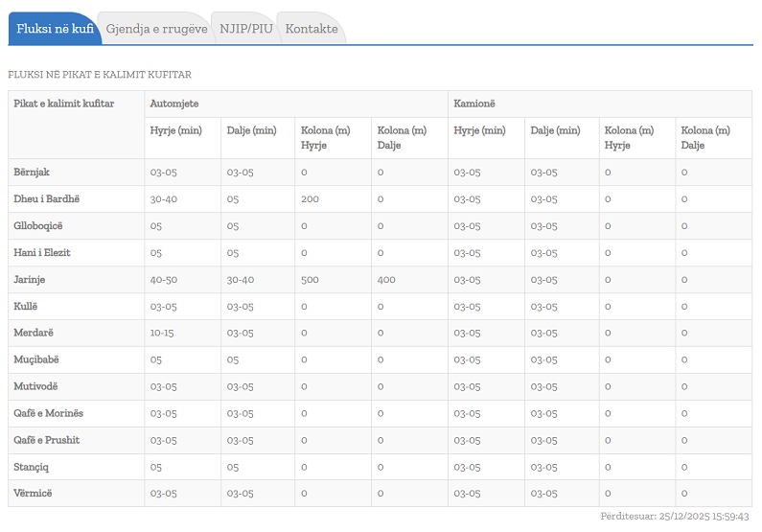Switch to Gjendja e rrugëve tab

(x=156, y=29)
